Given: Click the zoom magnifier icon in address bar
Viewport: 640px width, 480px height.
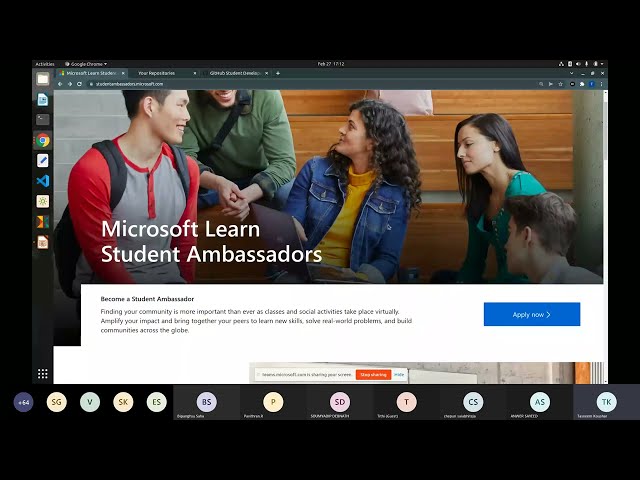Looking at the screenshot, I should point(541,84).
